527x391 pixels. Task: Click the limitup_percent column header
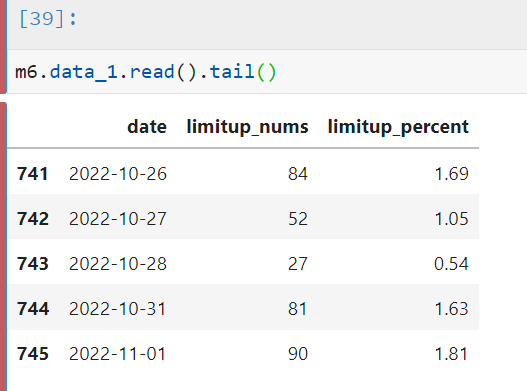(398, 127)
